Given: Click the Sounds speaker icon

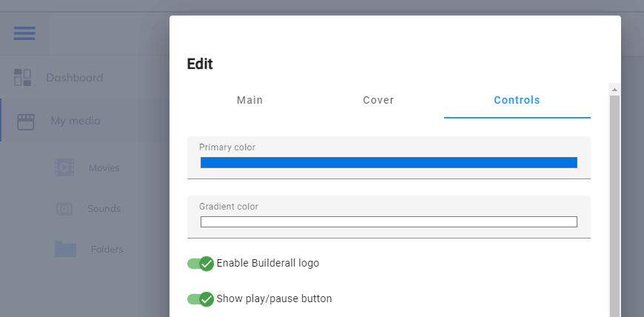Looking at the screenshot, I should 64,209.
